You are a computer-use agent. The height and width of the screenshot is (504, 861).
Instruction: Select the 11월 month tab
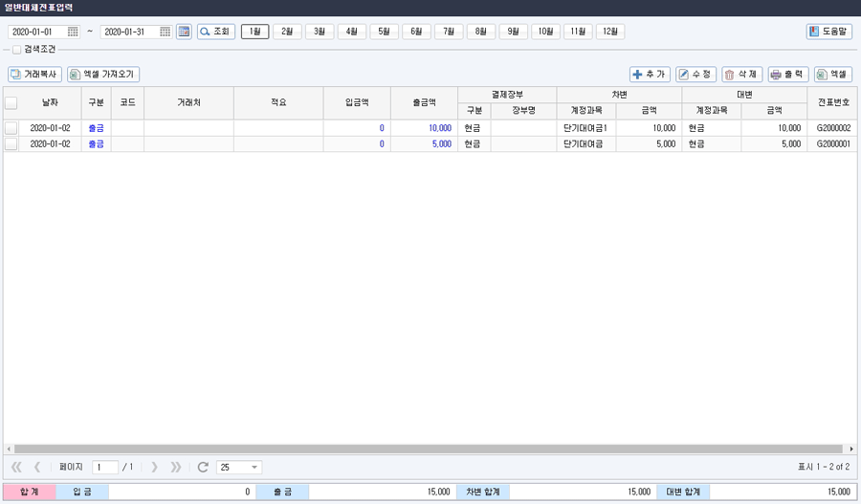(578, 32)
